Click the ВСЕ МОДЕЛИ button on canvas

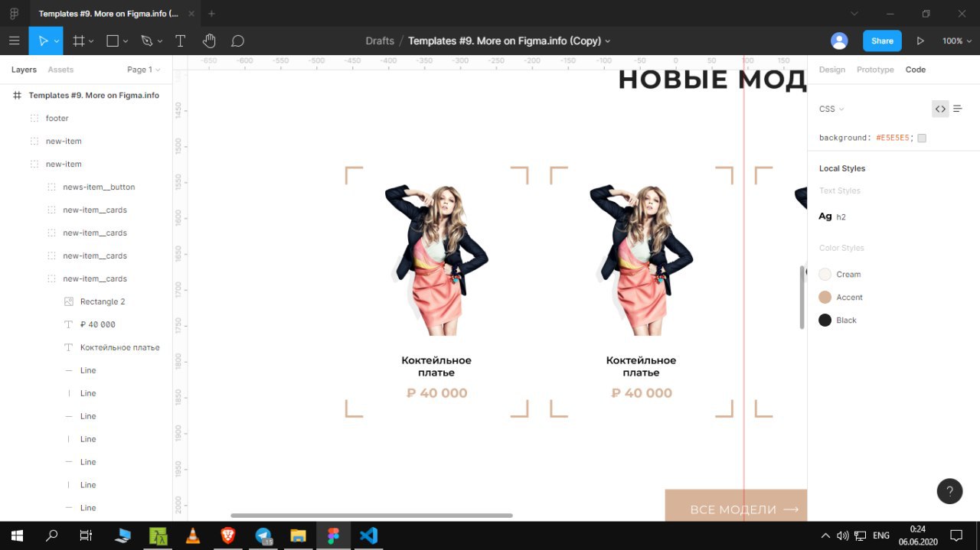(736, 506)
